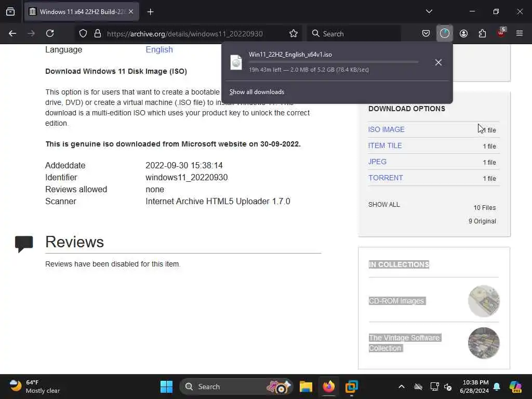The width and height of the screenshot is (532, 399).
Task: Click SHOW ALL files link
Action: click(x=384, y=205)
